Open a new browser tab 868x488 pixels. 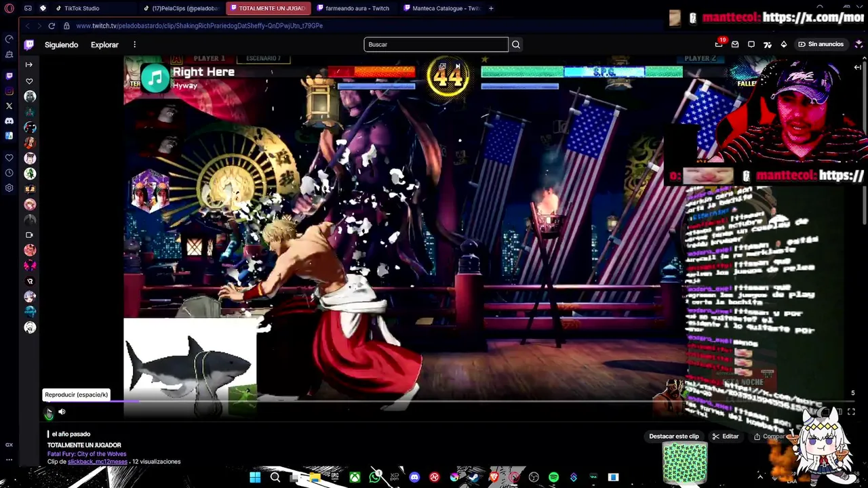(x=491, y=8)
